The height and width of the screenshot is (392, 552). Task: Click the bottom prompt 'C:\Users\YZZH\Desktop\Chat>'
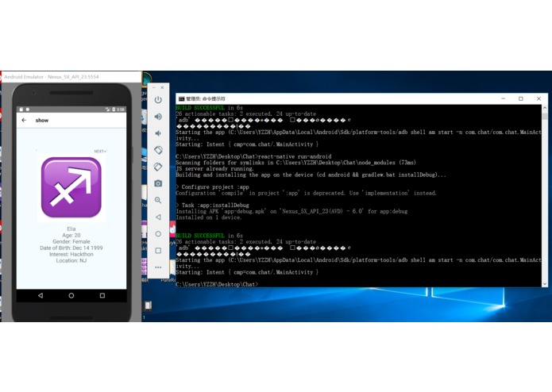click(x=217, y=284)
